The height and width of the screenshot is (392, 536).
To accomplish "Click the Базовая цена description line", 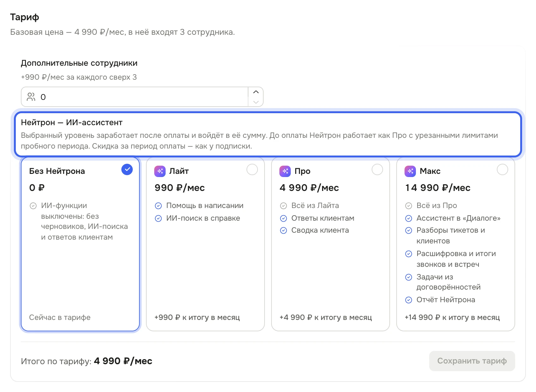I will 122,32.
